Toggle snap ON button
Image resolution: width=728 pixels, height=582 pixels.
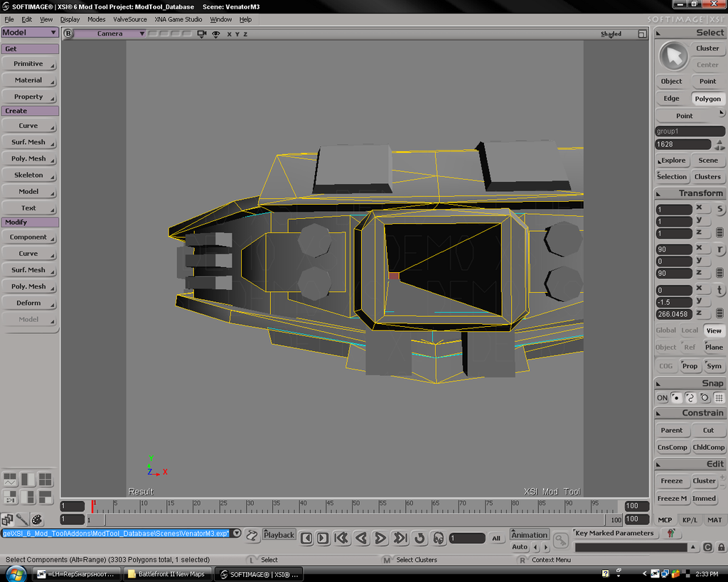(x=662, y=398)
